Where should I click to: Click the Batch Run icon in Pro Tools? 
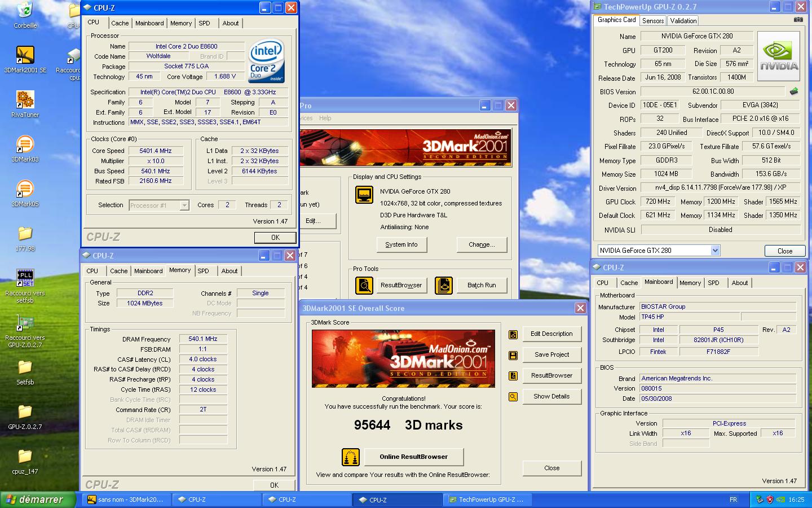tap(444, 285)
